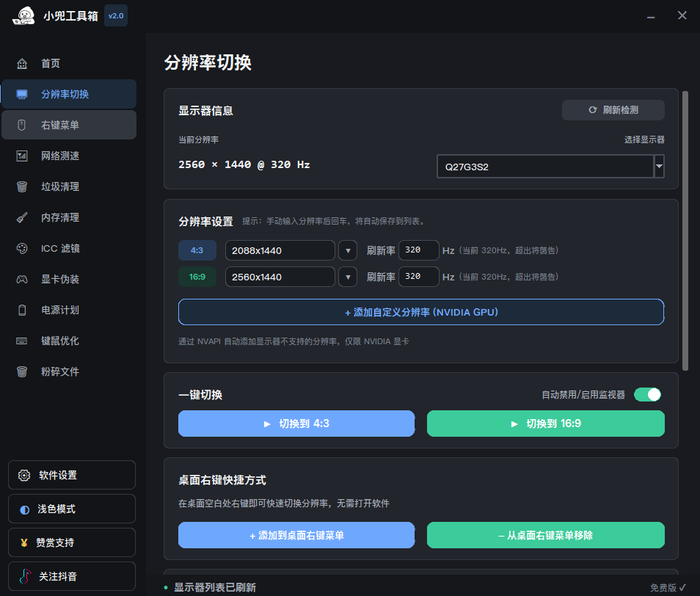Click the home icon beside 首页
Image resolution: width=700 pixels, height=596 pixels.
22,63
